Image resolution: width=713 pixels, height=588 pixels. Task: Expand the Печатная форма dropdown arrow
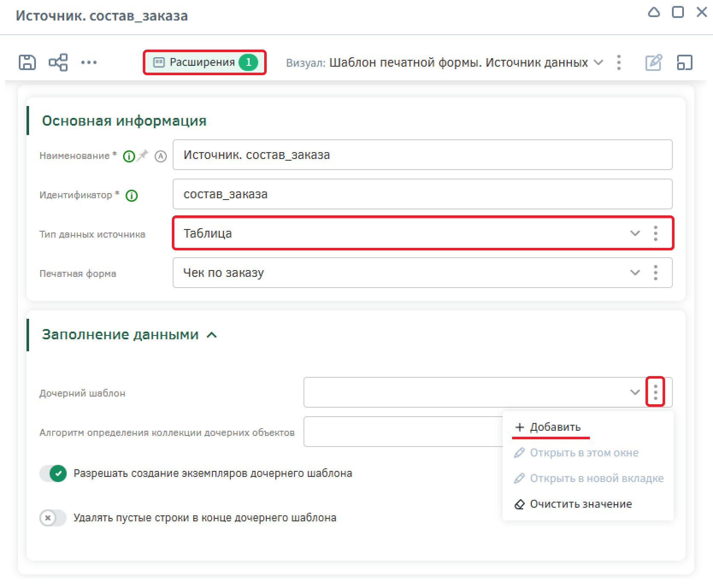[635, 273]
